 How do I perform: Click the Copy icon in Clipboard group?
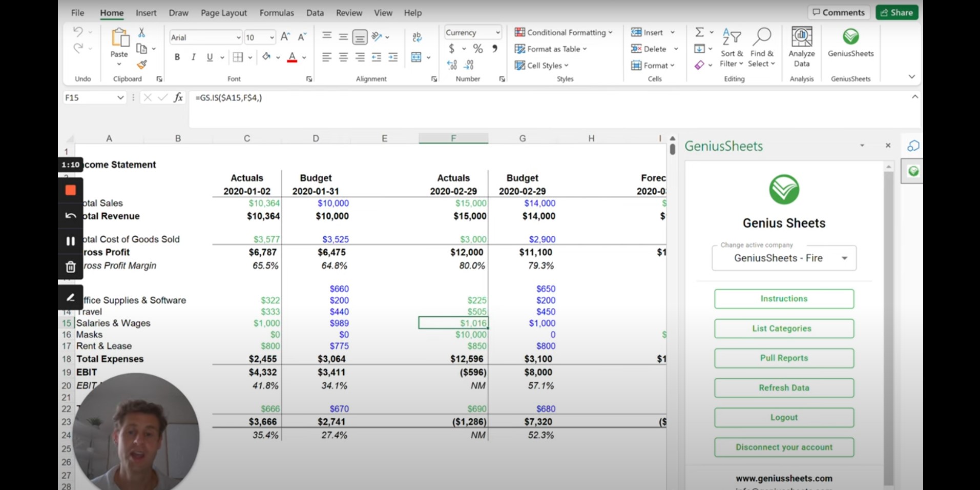click(142, 49)
